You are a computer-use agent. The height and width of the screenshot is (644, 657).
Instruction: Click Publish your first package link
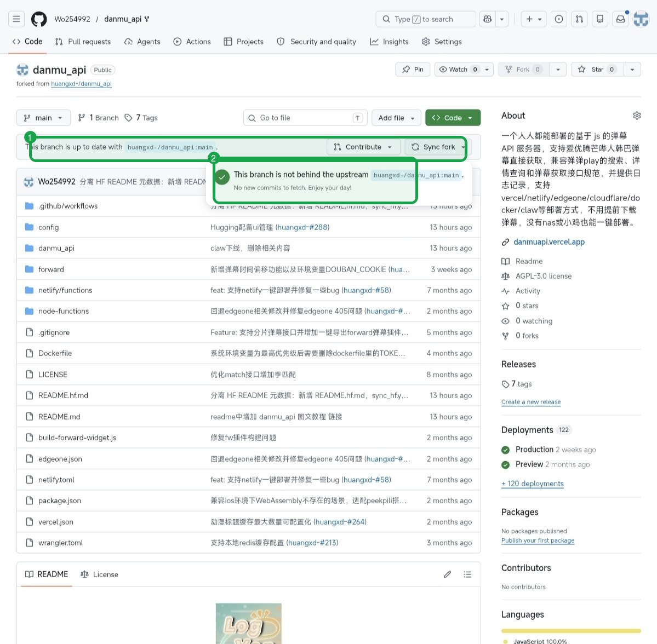[x=538, y=540]
